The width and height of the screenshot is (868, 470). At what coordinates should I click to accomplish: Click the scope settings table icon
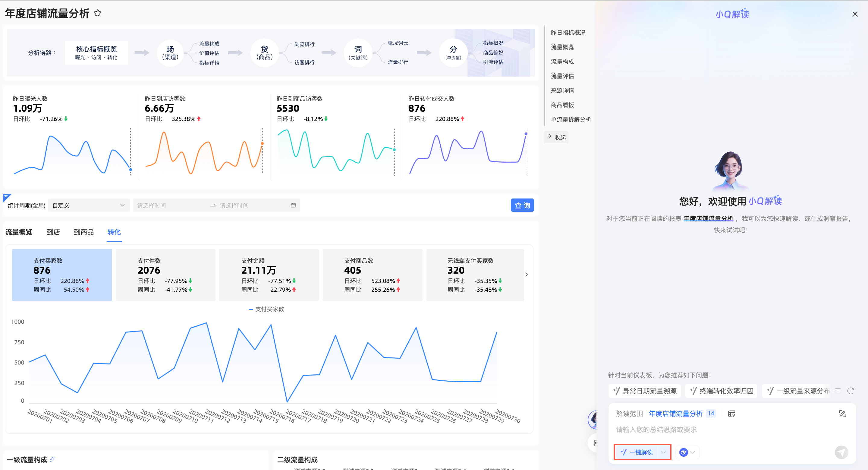pos(731,413)
